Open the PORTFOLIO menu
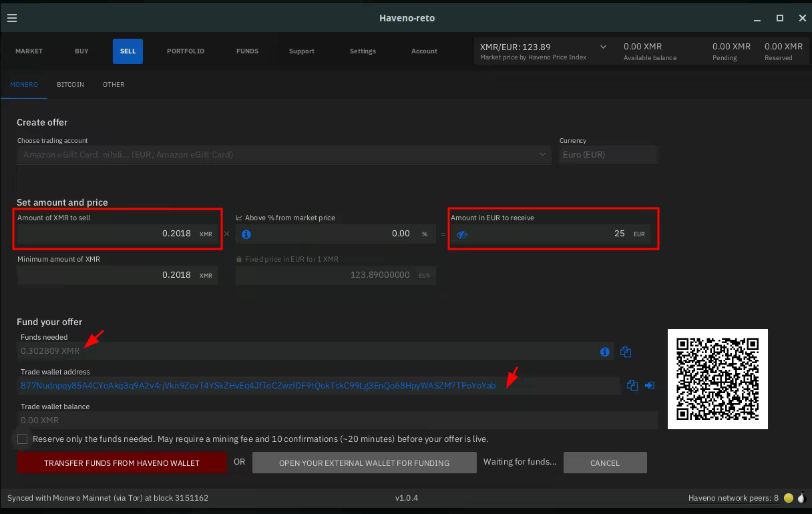This screenshot has height=514, width=812. (186, 51)
